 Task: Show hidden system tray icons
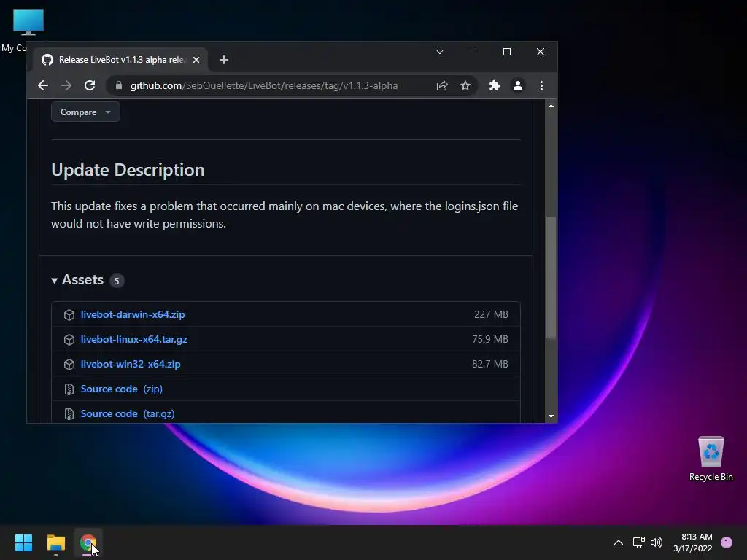[x=619, y=542]
